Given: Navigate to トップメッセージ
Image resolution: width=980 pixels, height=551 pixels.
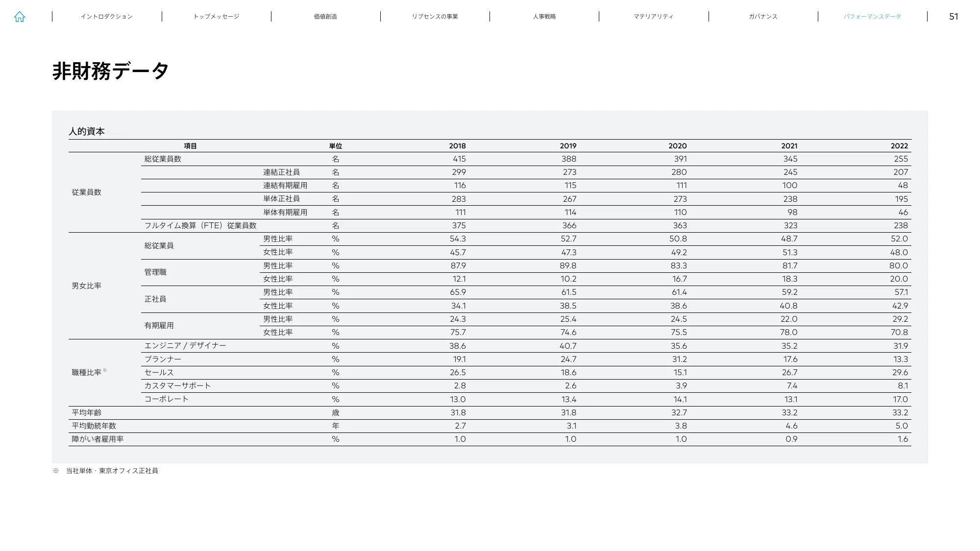Looking at the screenshot, I should (217, 16).
